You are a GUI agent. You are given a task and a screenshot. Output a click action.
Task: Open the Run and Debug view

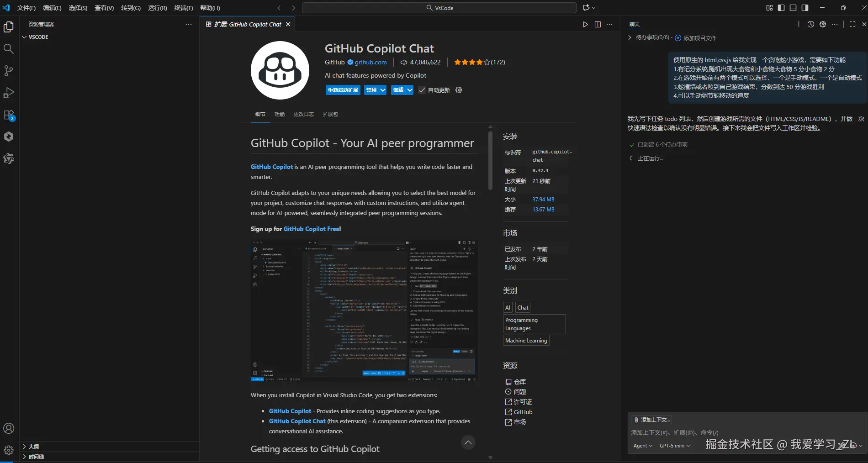[9, 93]
